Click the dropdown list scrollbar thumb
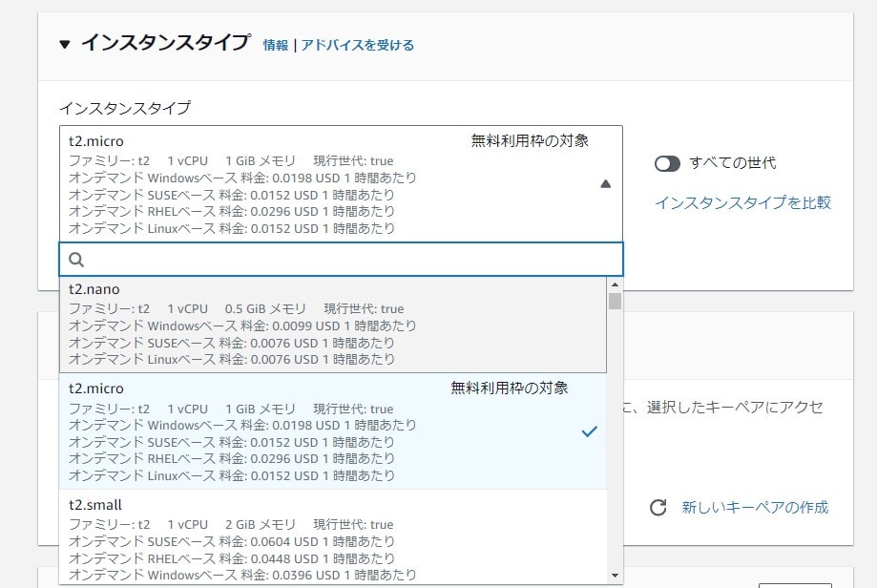Screen dimensions: 877x588 click(x=616, y=301)
